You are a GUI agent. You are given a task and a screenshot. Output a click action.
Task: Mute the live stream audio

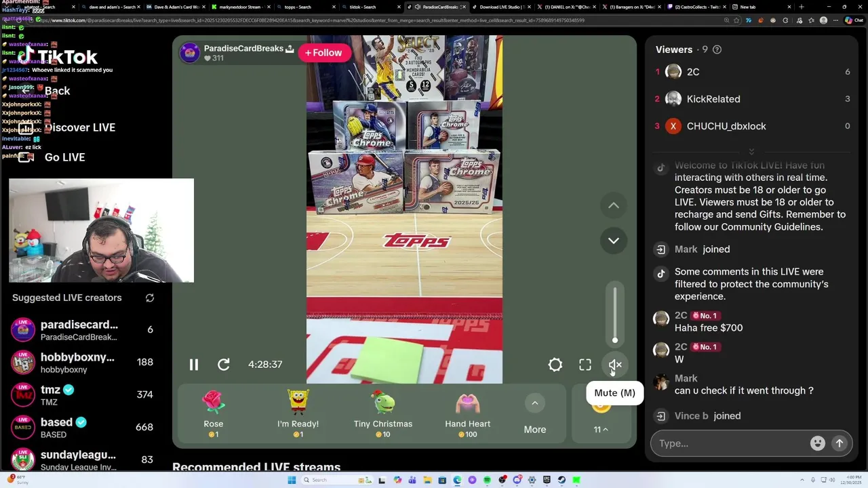pos(615,365)
